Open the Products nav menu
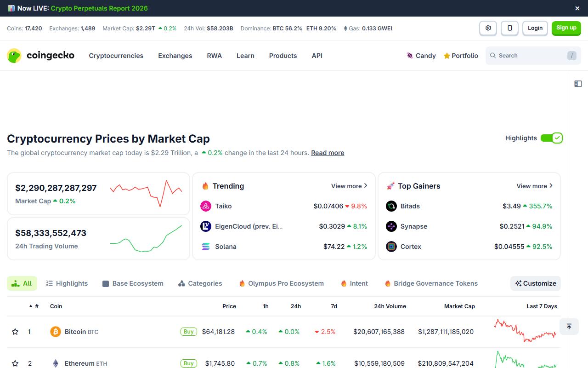The image size is (588, 368). (283, 56)
